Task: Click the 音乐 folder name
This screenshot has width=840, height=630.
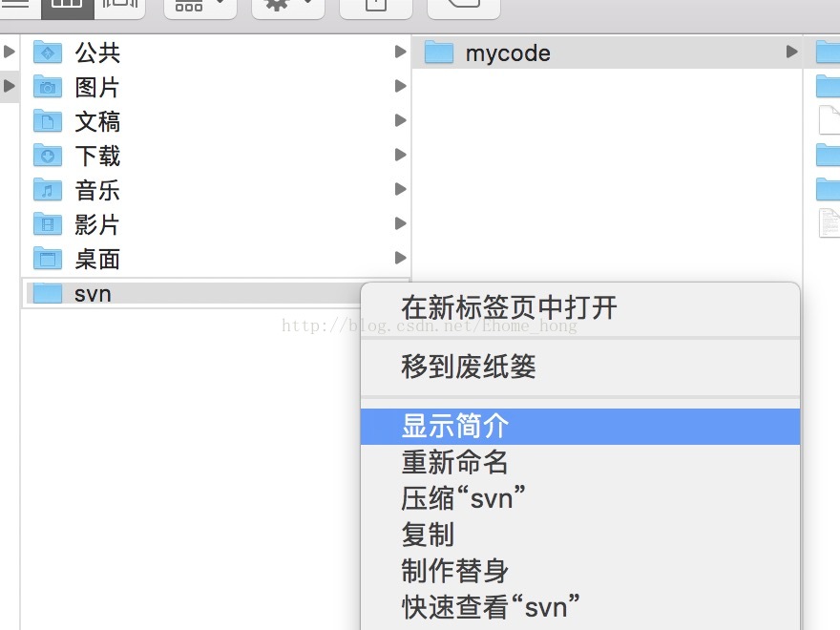Action: (97, 190)
